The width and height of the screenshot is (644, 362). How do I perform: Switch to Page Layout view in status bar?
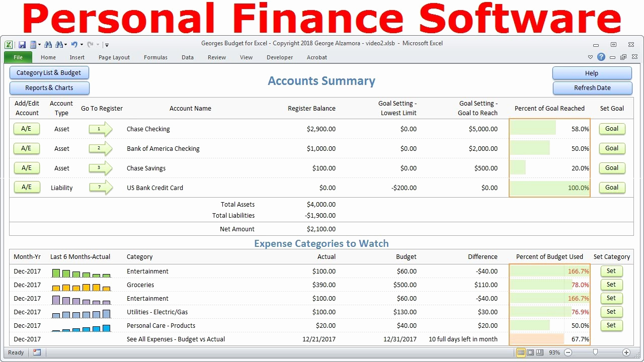[x=530, y=352]
